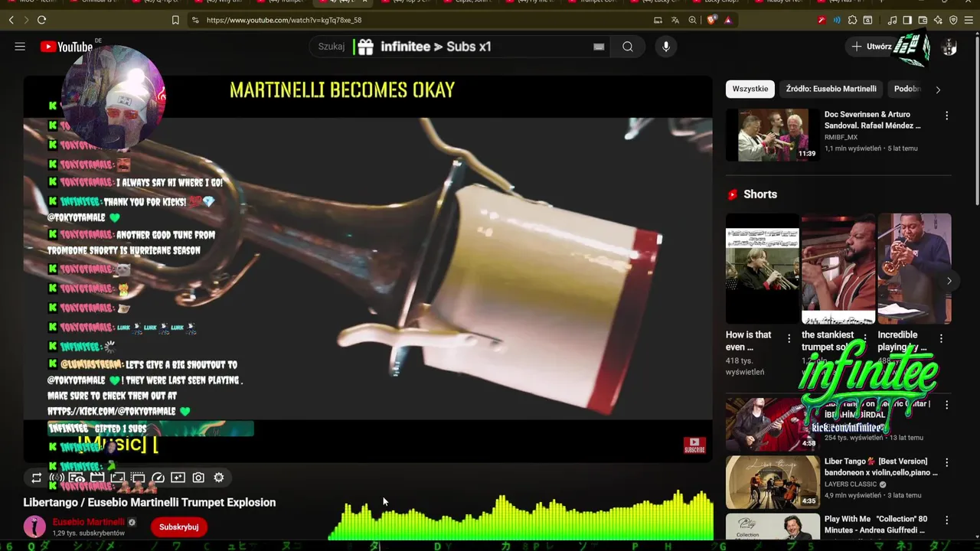Open Brave Rewards triangle icon
This screenshot has width=980, height=551.
pos(727,20)
